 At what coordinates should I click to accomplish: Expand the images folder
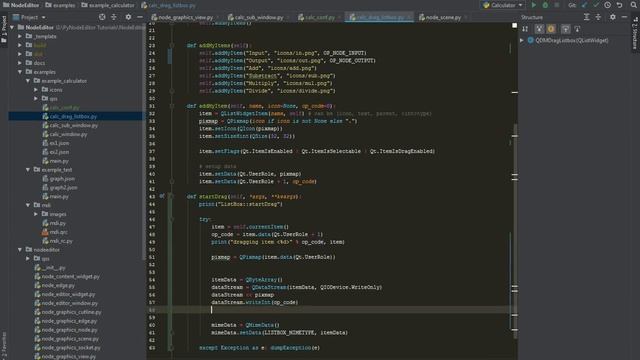pos(36,214)
